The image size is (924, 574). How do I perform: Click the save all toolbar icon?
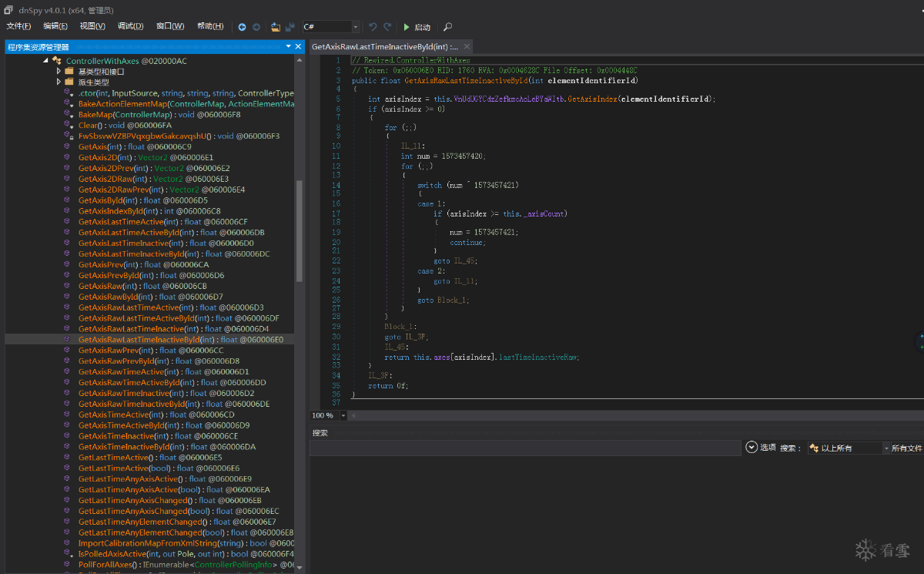[290, 27]
